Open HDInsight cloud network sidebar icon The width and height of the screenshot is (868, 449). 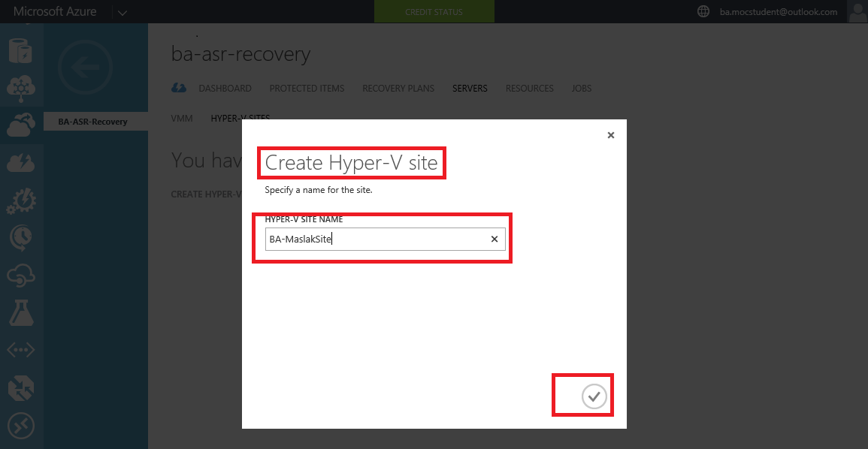[21, 88]
